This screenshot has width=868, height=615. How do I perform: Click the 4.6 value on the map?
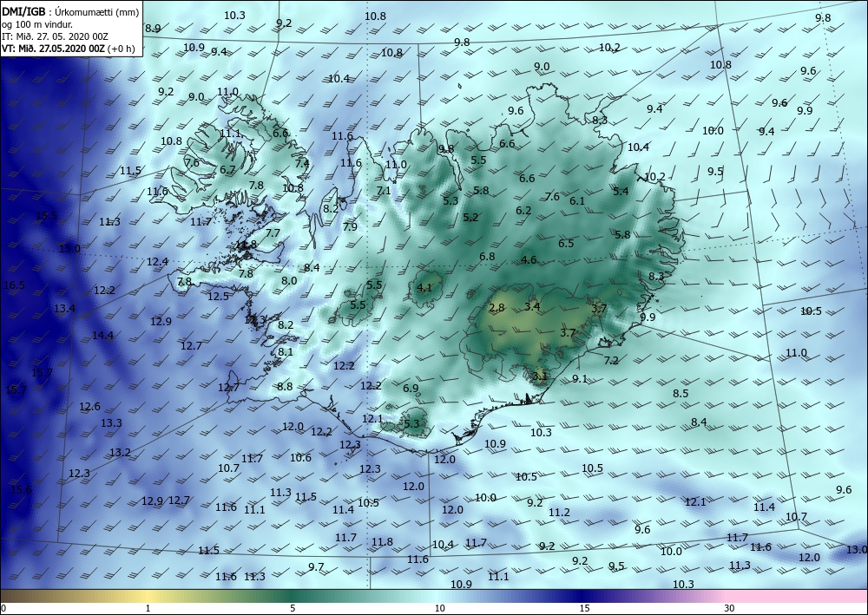[x=529, y=260]
